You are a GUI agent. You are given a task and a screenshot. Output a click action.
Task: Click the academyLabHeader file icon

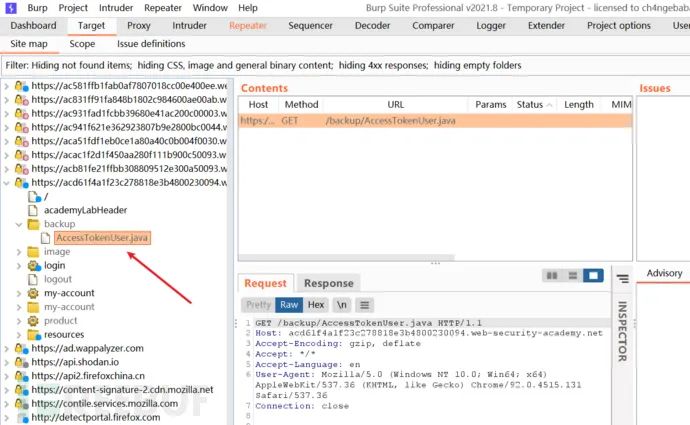click(x=33, y=210)
